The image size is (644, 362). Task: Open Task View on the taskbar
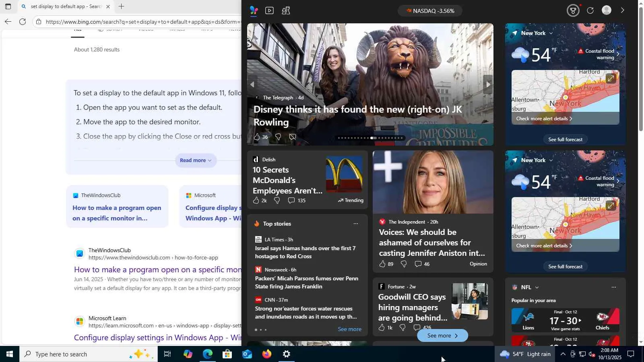167,354
